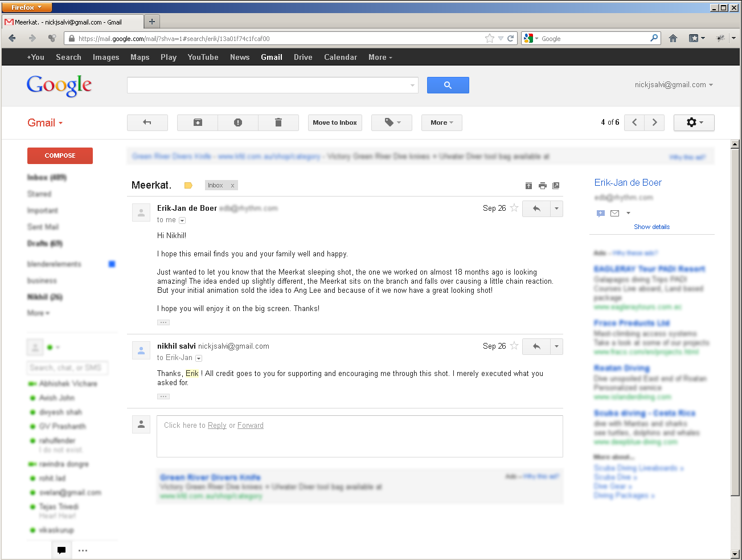Screen dimensions: 742x560
Task: Open Calendar in the Google bar
Action: 341,57
